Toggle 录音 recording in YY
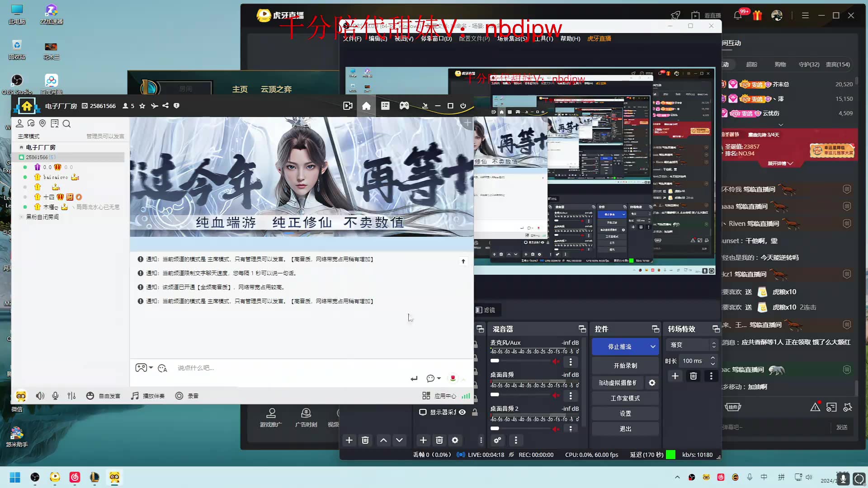The image size is (868, 488). pos(187,396)
